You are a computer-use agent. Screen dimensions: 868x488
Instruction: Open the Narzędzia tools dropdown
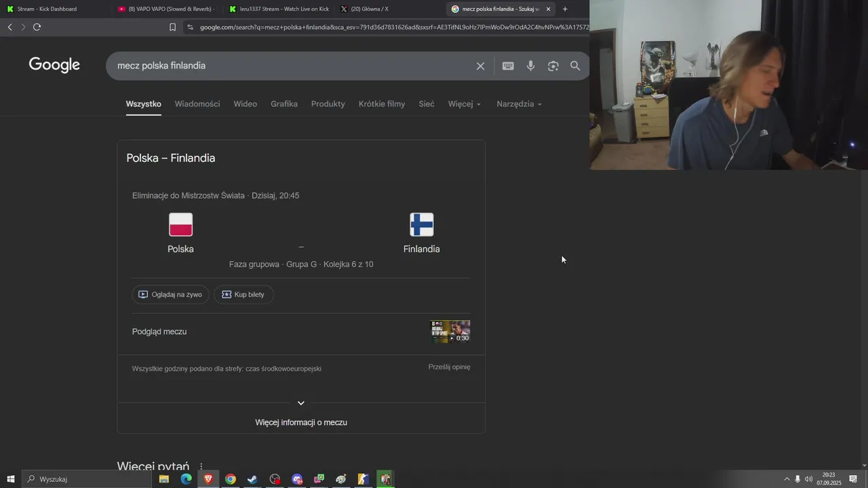519,104
